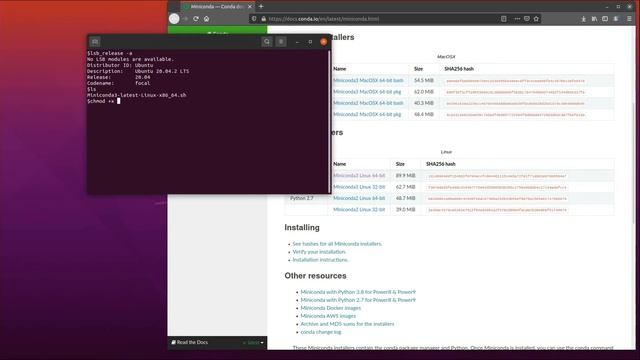Screen dimensions: 640x360
Task: Click the 39.0 MiB size cell
Action: [405, 209]
